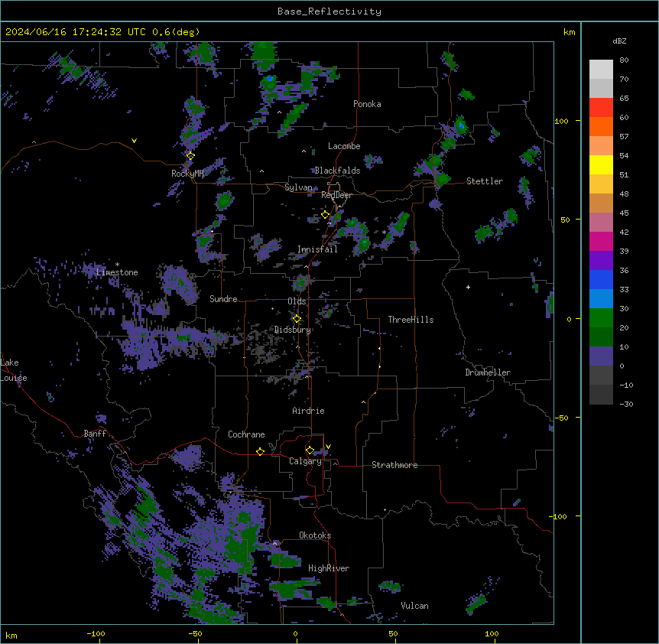The image size is (659, 644).
Task: Select the bright green 20-30 dBZ swatch
Action: [x=601, y=318]
